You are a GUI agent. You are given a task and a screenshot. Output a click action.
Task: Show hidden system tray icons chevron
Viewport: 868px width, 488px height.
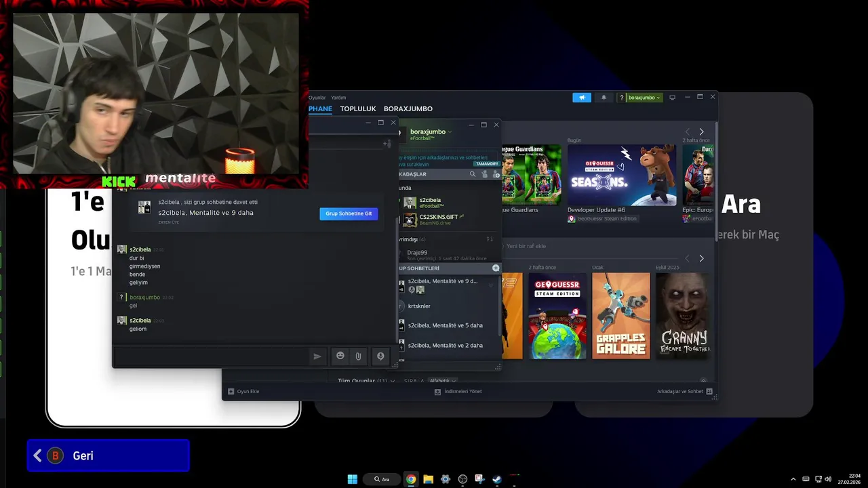point(793,479)
